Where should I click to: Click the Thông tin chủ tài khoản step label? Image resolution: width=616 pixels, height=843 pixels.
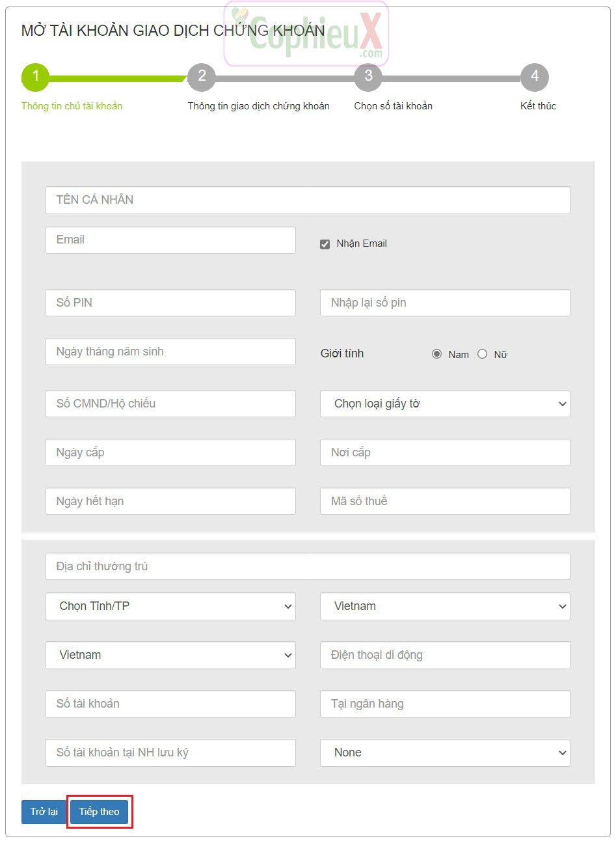coord(72,106)
